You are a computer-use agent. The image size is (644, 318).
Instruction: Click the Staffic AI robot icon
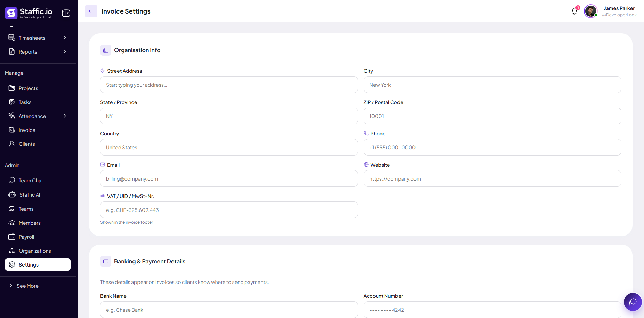(12, 194)
